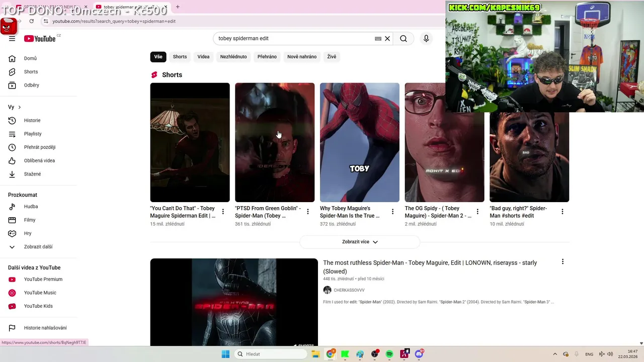Screen dimensions: 644x362
Task: Open options for "Bad guy, right?" short
Action: point(562,212)
